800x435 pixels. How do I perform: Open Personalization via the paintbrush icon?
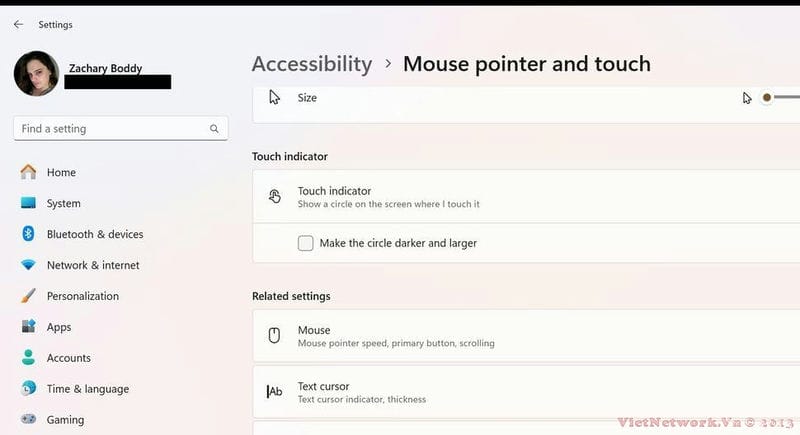tap(29, 296)
